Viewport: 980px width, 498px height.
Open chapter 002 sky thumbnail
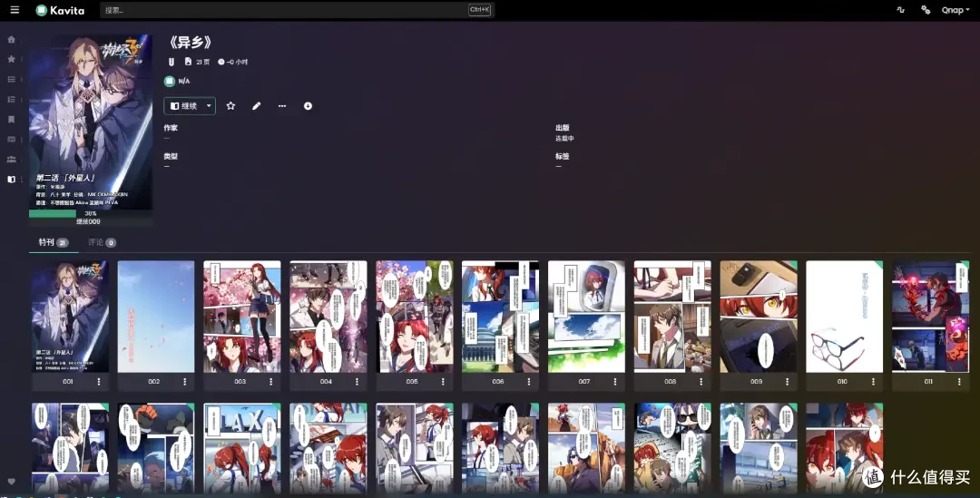coord(156,317)
